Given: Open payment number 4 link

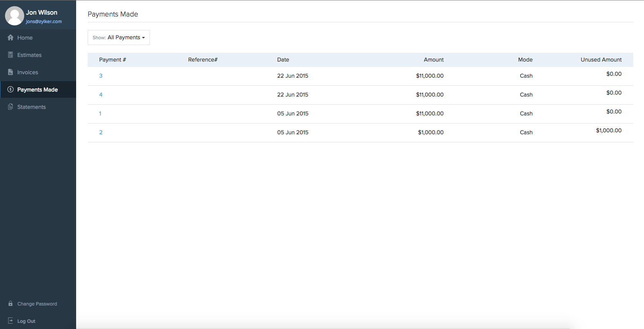Looking at the screenshot, I should (x=101, y=95).
